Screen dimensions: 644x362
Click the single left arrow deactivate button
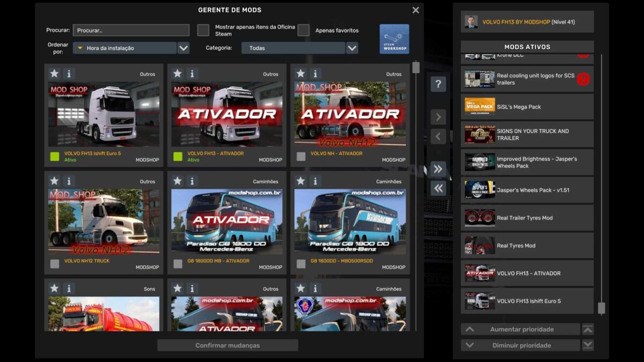point(438,136)
